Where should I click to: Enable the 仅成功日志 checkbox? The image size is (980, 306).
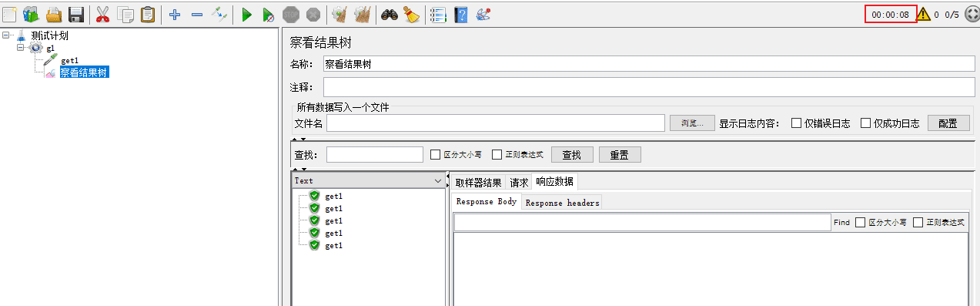866,123
